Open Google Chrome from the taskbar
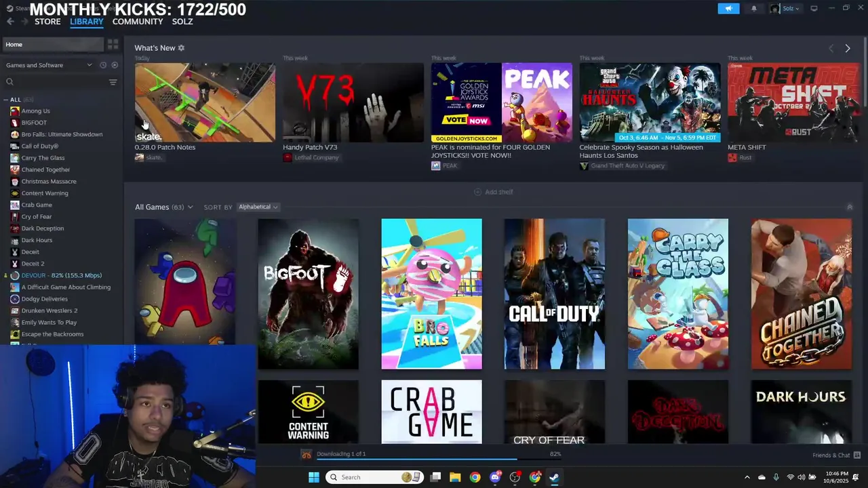The width and height of the screenshot is (868, 488). click(475, 477)
